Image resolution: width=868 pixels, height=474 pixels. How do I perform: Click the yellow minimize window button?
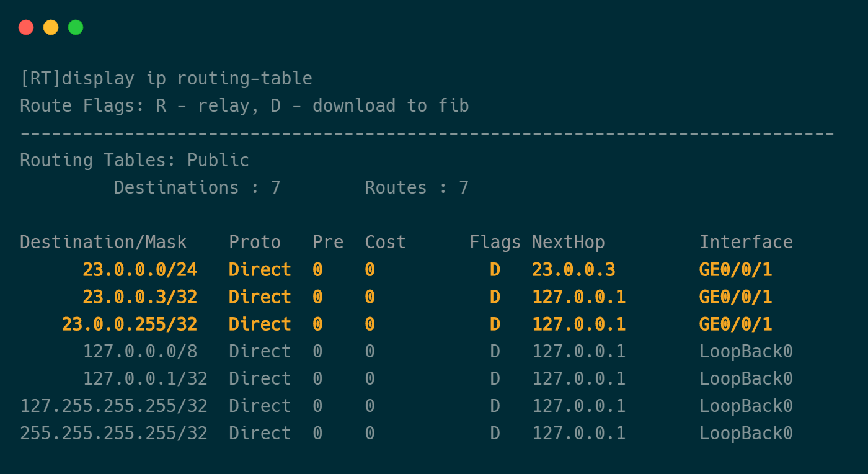(x=51, y=27)
